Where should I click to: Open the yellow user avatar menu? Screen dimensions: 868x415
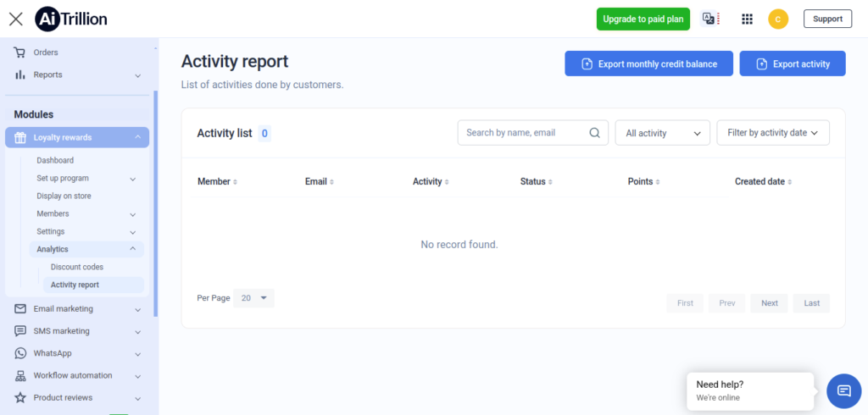point(778,19)
